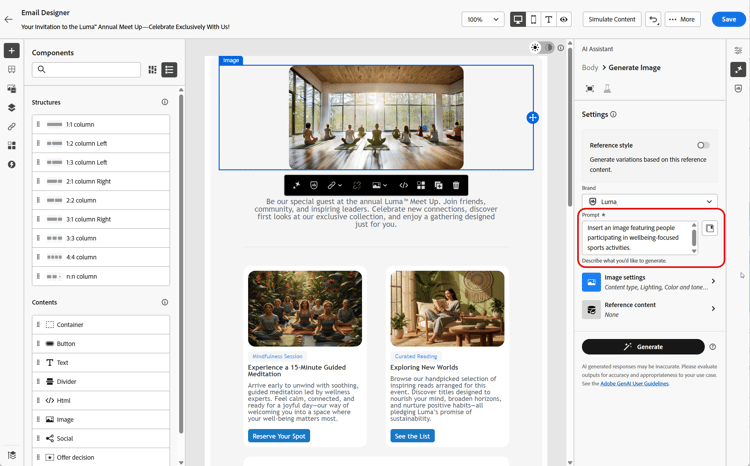Switch components to grid view
Image resolution: width=750 pixels, height=466 pixels.
153,70
